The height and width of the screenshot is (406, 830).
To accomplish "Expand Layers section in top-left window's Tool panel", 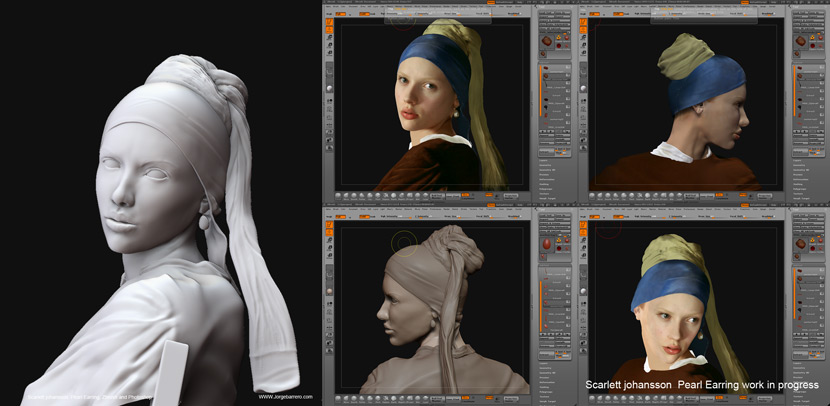I will pos(543,160).
